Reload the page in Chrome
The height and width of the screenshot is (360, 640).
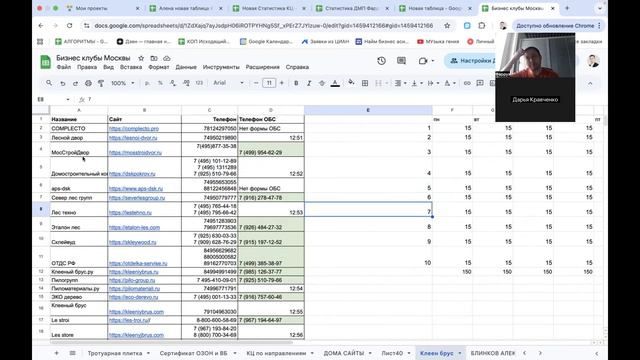tap(69, 26)
